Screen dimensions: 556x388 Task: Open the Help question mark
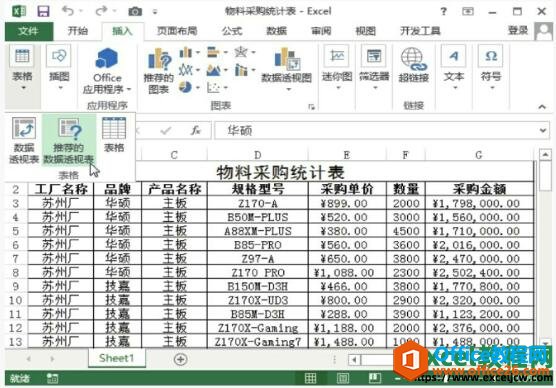444,11
